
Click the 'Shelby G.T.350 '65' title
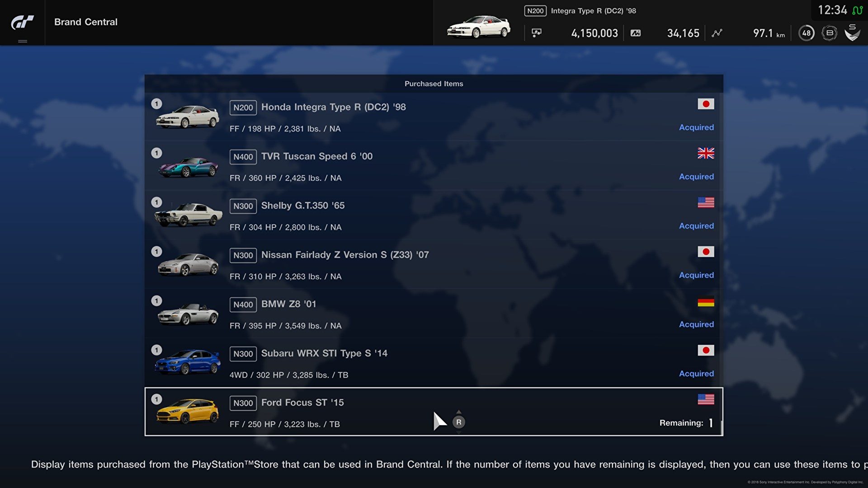pyautogui.click(x=303, y=206)
